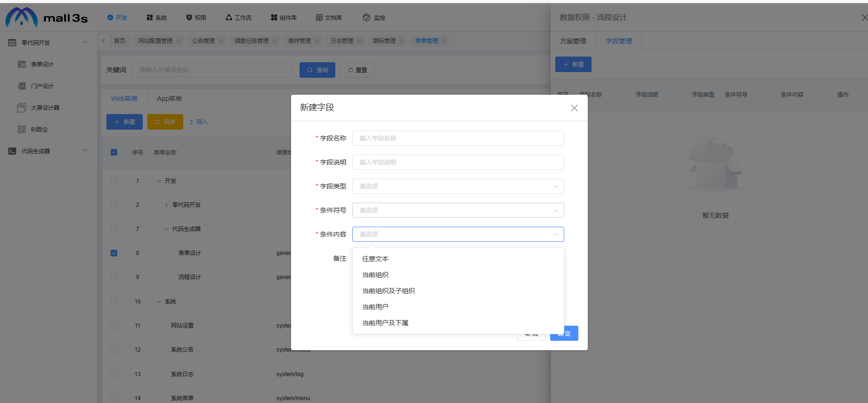Click the 大屏设计器 sidebar icon
Image resolution: width=868 pixels, height=403 pixels.
[22, 107]
